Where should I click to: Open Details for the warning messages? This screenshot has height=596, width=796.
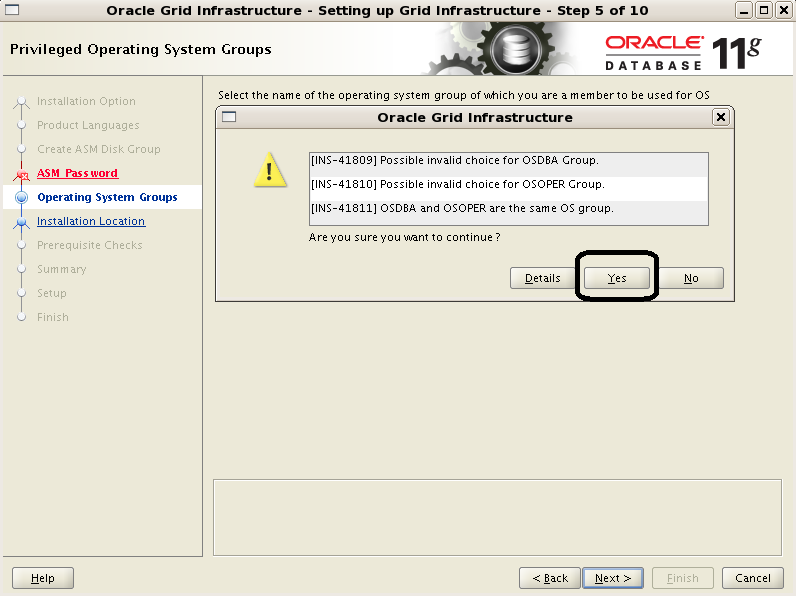[x=543, y=278]
